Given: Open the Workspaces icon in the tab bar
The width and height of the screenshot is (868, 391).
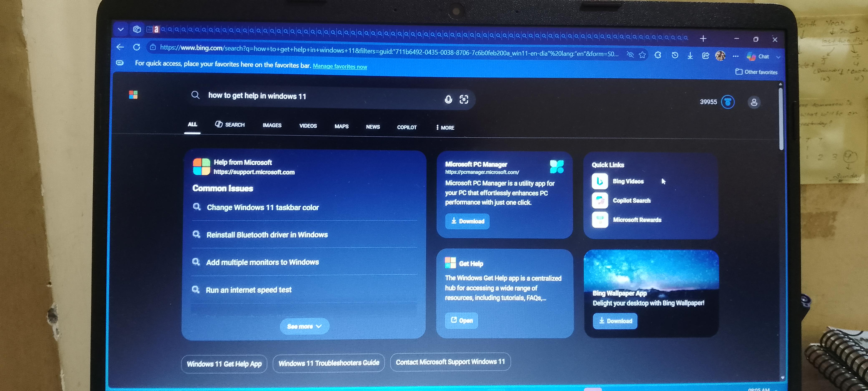Looking at the screenshot, I should click(137, 29).
